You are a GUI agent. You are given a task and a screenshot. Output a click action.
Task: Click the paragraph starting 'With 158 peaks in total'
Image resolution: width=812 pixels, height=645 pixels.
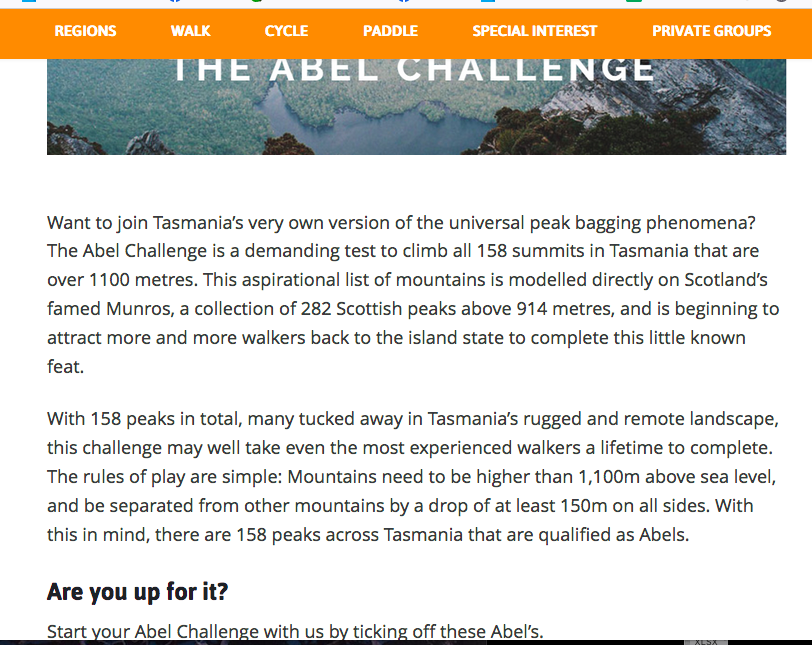coord(413,476)
